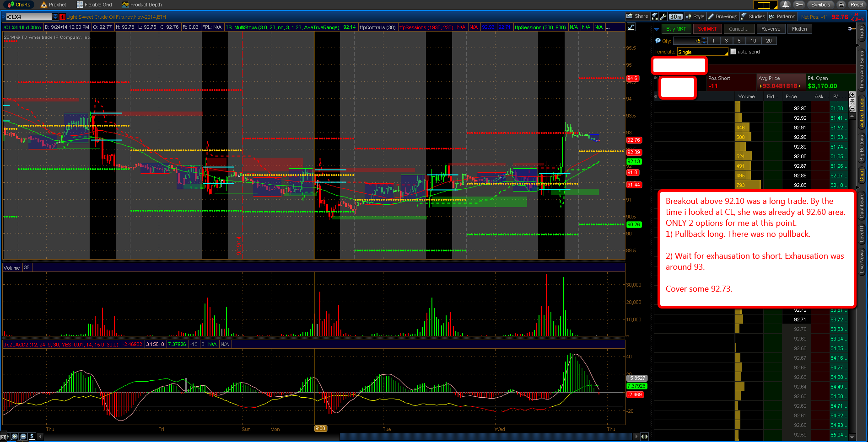Open the Level II side tab
The height and width of the screenshot is (442, 868).
(x=862, y=234)
